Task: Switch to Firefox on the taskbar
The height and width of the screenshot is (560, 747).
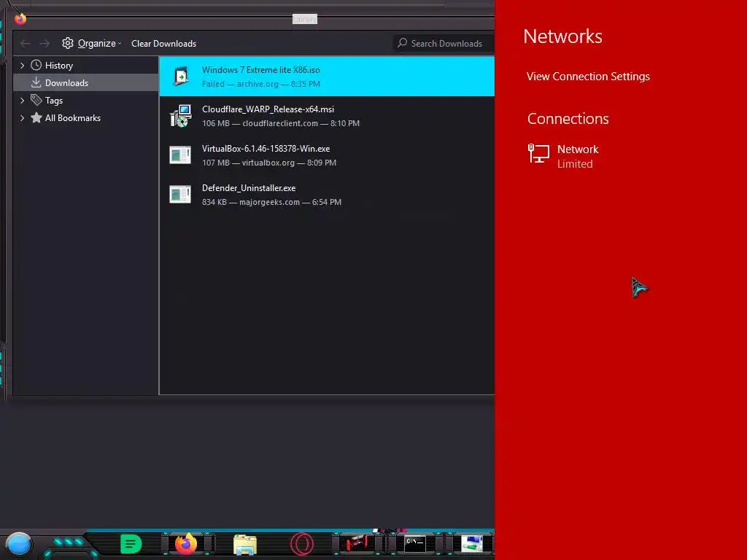Action: [186, 544]
